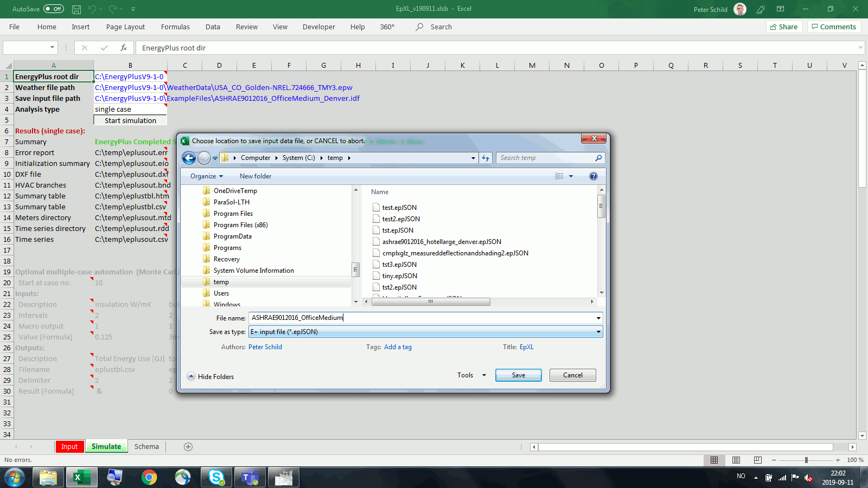Viewport: 868px width, 488px height.
Task: Click the Add a tag link
Action: tap(398, 347)
